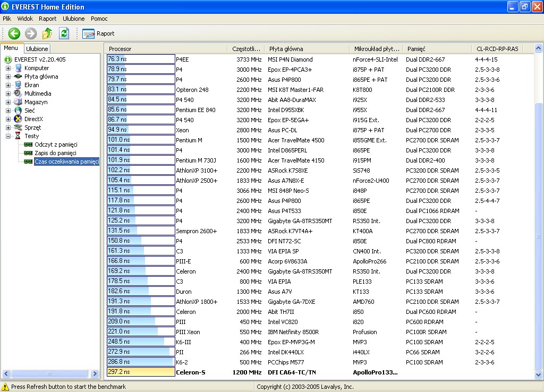Screen dimensions: 544x392
Task: Click sidebar horizontal scrollbar right arrow
Action: tap(95, 373)
